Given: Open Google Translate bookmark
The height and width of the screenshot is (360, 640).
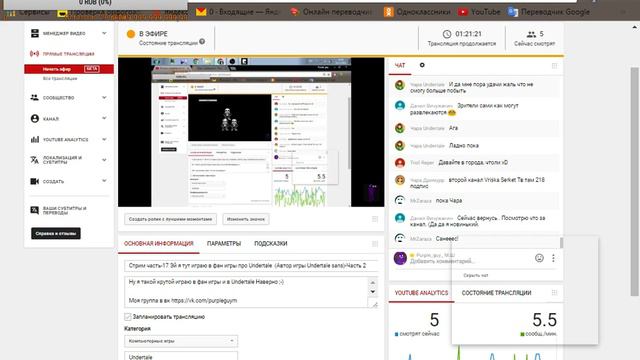Looking at the screenshot, I should pyautogui.click(x=549, y=12).
